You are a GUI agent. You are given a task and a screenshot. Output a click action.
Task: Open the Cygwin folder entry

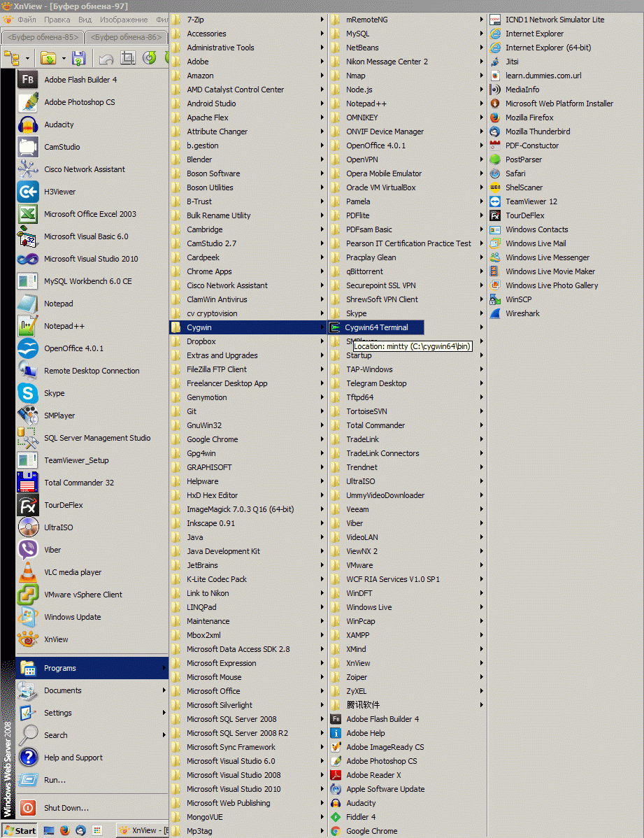coord(248,327)
